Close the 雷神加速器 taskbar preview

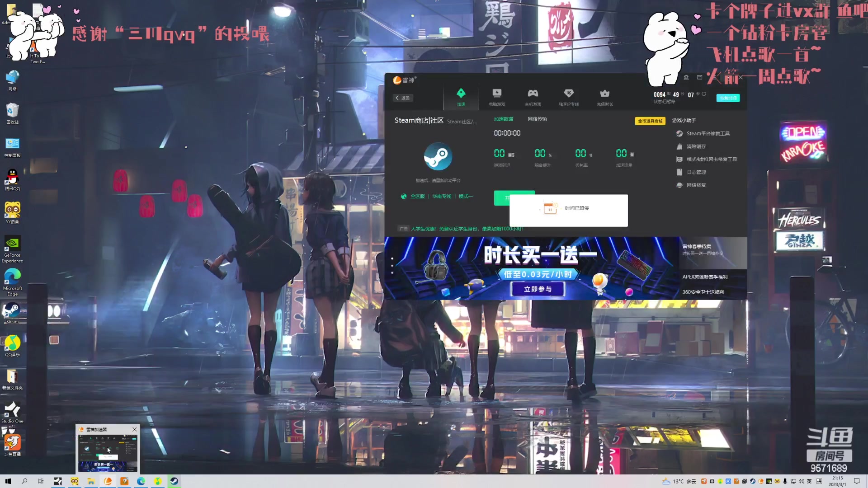click(x=134, y=429)
